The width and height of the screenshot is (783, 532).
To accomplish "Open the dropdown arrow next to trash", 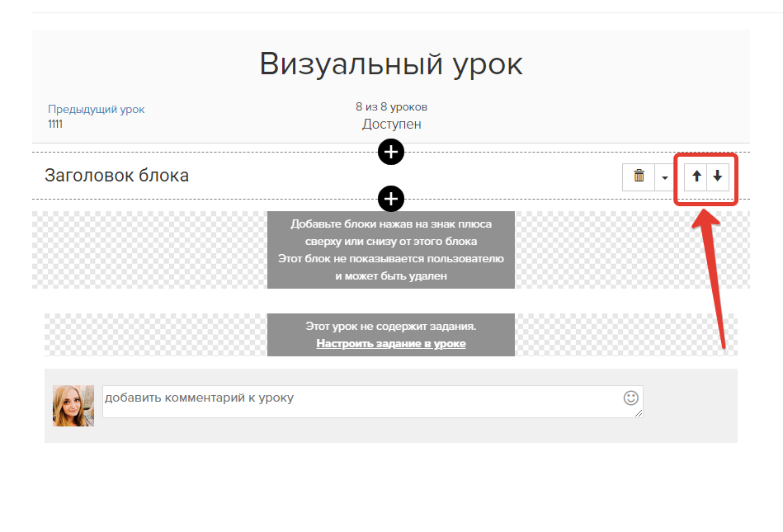I will [x=664, y=177].
